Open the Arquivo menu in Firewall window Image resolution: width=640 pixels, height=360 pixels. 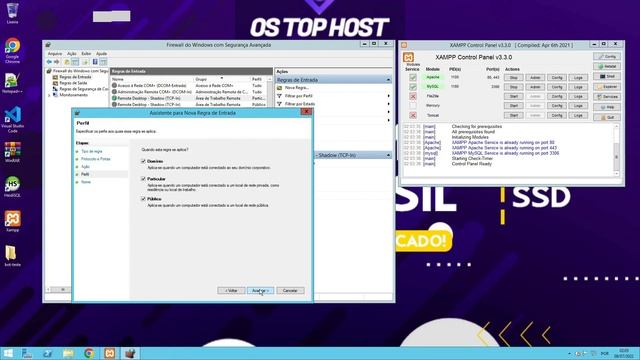click(55, 53)
